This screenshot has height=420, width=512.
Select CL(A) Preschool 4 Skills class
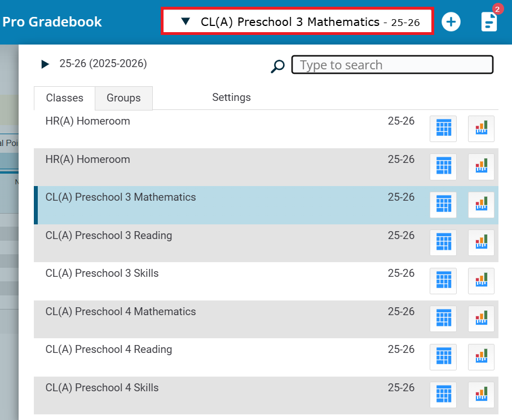tap(102, 388)
